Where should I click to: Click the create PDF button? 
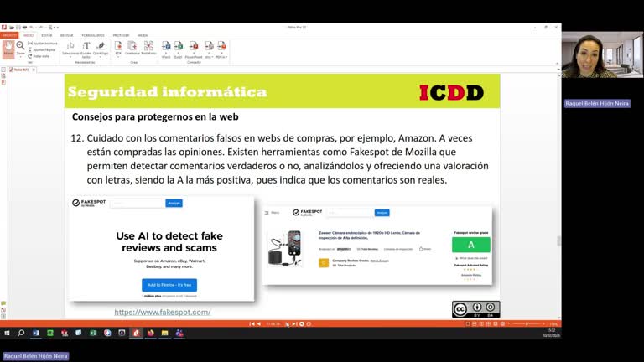point(118,49)
